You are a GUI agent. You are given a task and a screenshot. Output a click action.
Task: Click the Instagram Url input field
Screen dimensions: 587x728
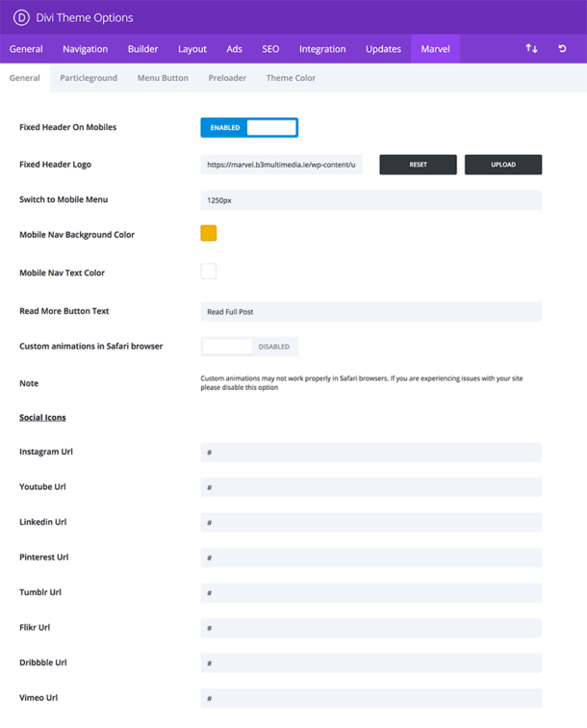click(x=370, y=453)
